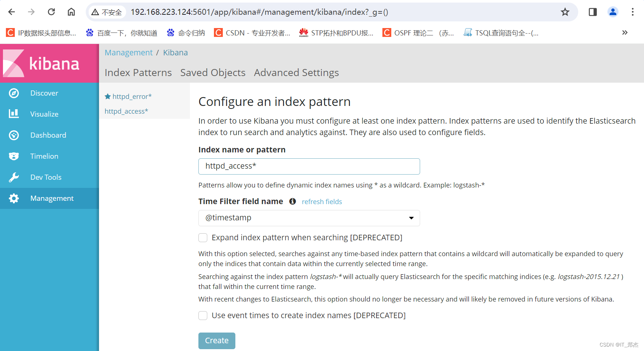Click the browser address bar URL
This screenshot has width=644, height=351.
[259, 12]
